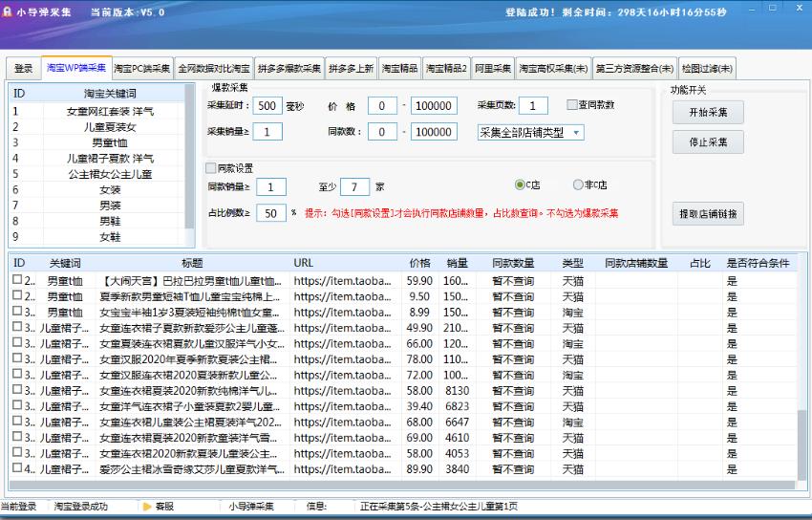Focus the 采集延时 field showing 500
The width and height of the screenshot is (812, 520).
[x=267, y=106]
